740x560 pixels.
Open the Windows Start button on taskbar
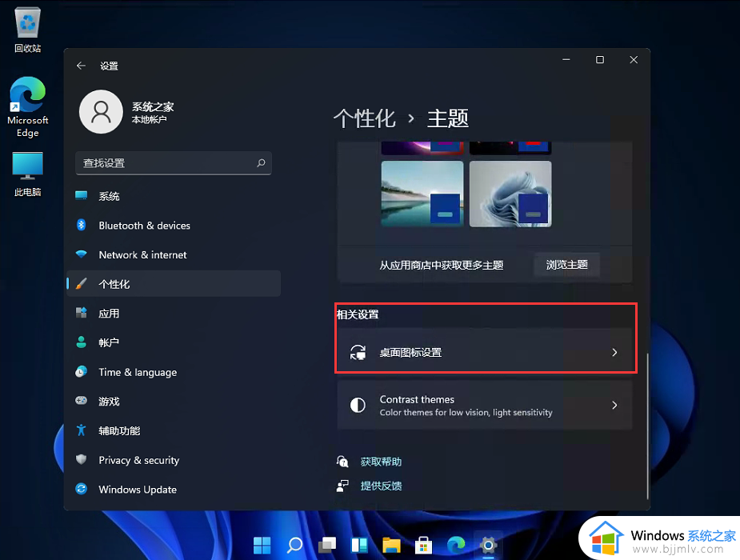[262, 546]
